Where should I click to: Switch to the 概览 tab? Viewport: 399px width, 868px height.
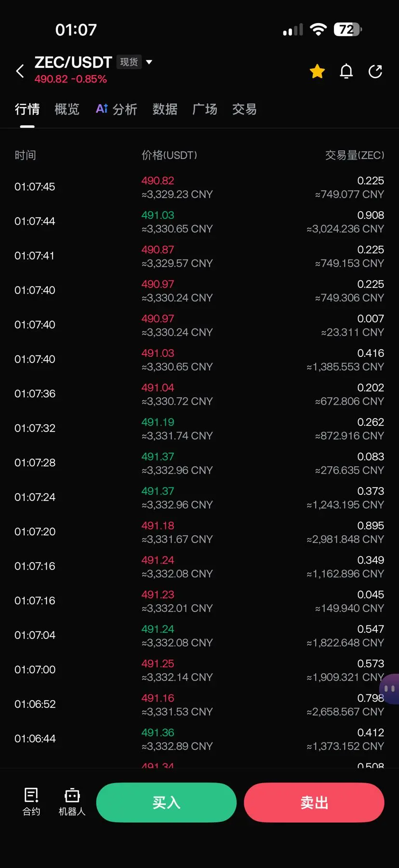point(67,109)
